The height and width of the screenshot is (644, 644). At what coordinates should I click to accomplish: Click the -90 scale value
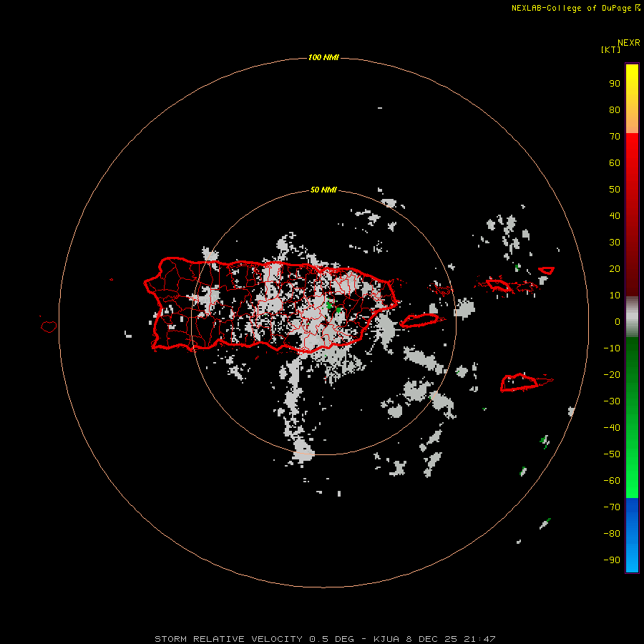point(612,560)
